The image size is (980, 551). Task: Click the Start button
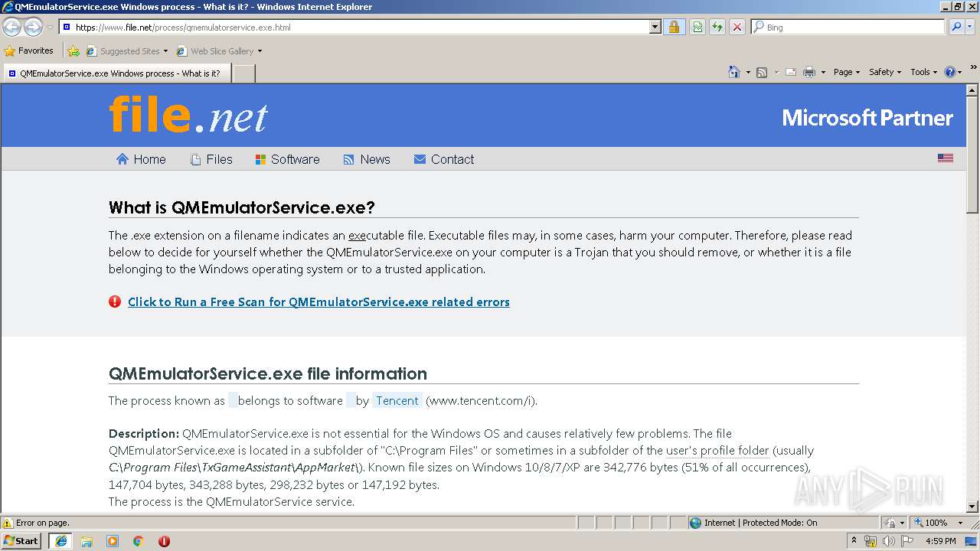coord(21,541)
